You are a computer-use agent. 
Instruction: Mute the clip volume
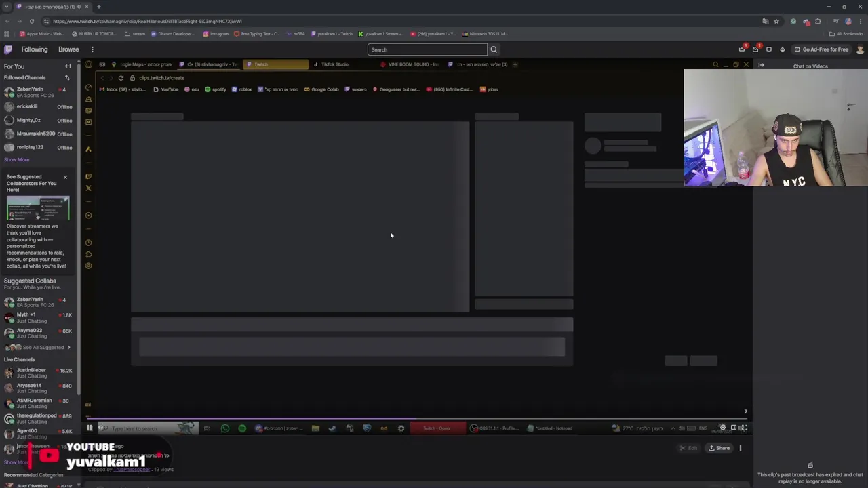(100, 428)
